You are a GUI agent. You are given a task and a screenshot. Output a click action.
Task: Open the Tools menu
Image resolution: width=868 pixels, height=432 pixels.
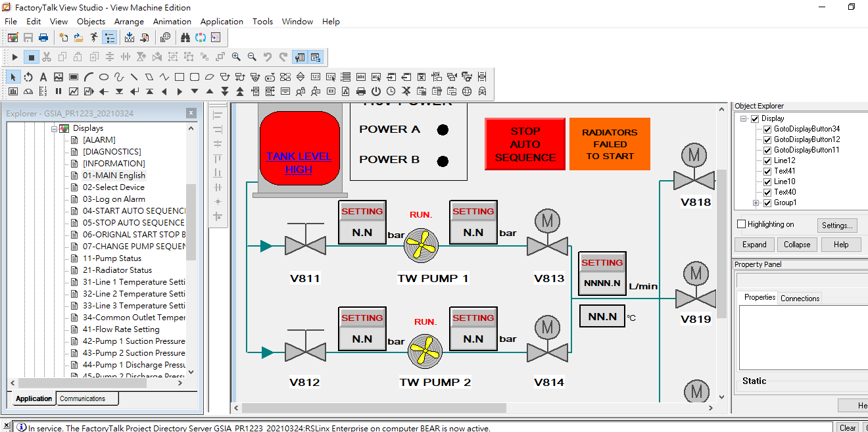tap(262, 21)
